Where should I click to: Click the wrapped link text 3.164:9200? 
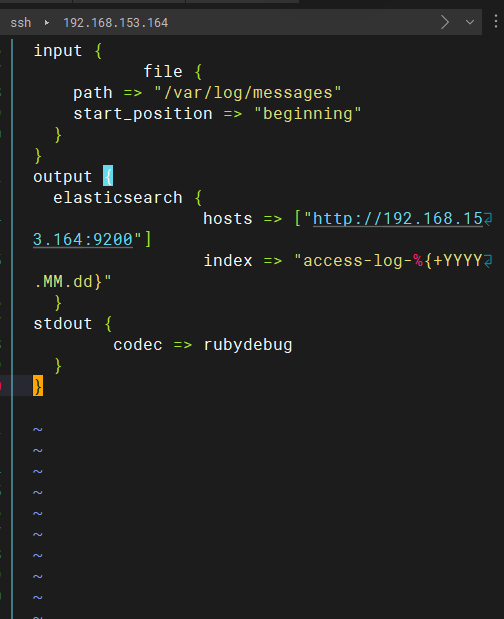[83, 240]
